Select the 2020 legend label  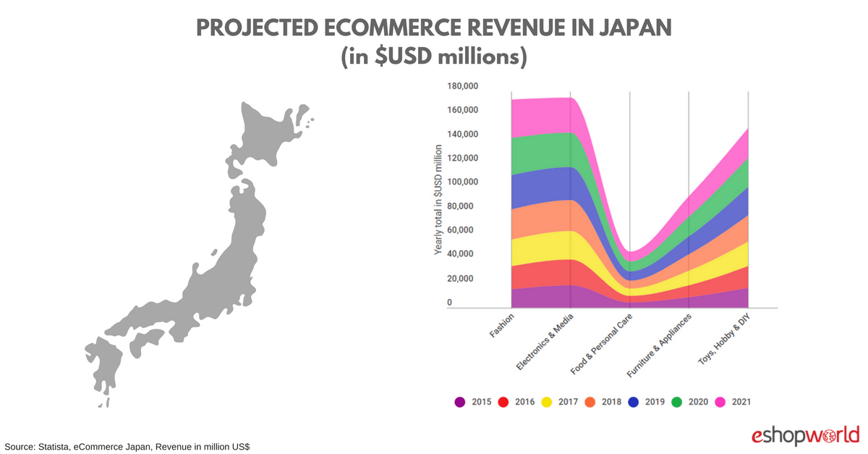pyautogui.click(x=699, y=402)
